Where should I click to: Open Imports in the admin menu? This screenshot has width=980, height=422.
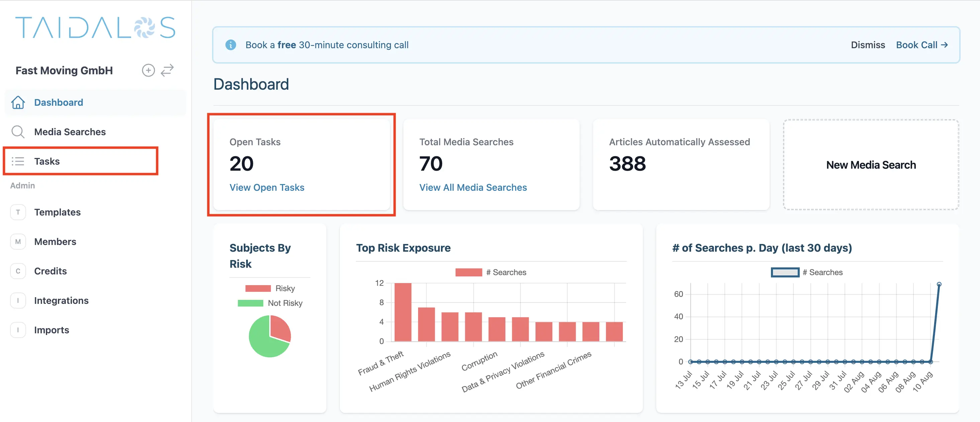click(x=52, y=330)
